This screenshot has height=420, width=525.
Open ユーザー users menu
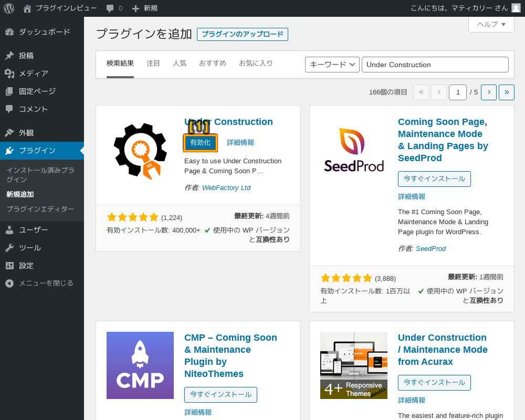(42, 230)
